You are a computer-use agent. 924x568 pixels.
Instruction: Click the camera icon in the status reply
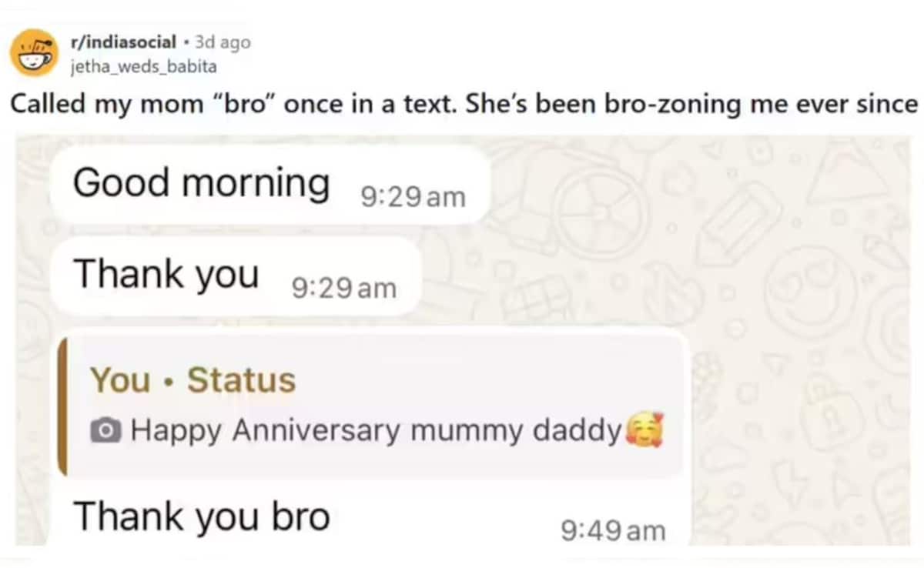click(106, 431)
